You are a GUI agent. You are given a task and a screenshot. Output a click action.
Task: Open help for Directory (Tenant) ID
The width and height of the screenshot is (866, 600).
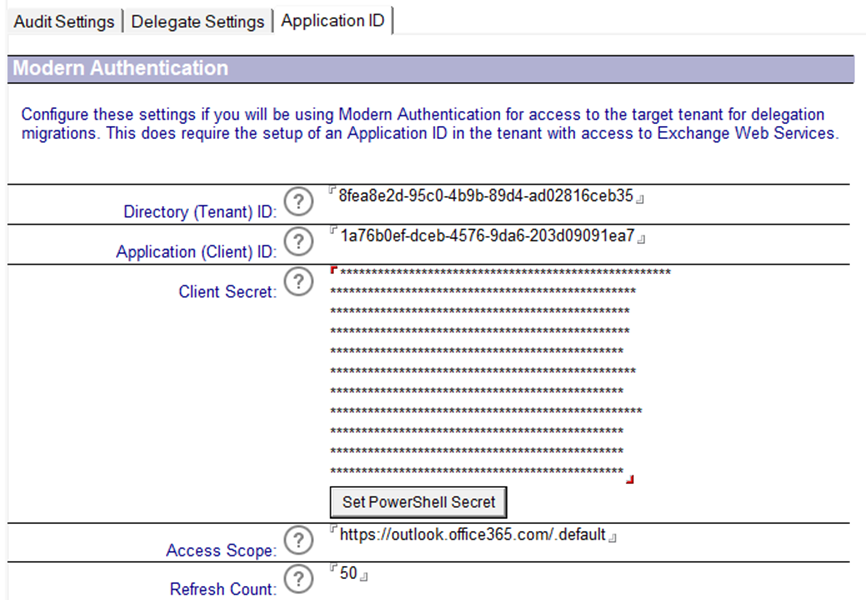295,202
